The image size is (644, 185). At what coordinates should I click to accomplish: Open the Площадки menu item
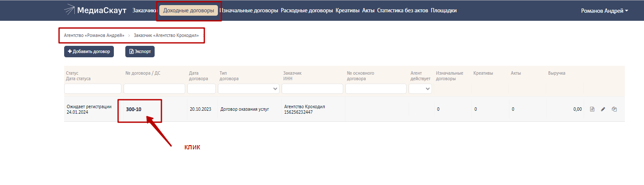[x=443, y=11]
